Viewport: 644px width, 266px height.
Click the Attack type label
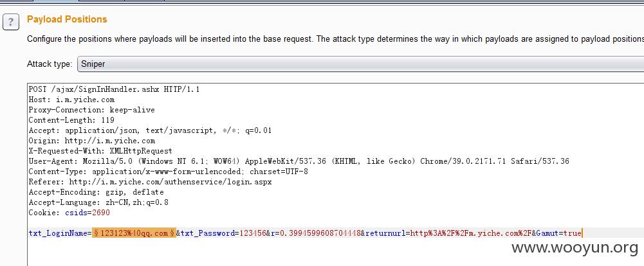[x=50, y=64]
